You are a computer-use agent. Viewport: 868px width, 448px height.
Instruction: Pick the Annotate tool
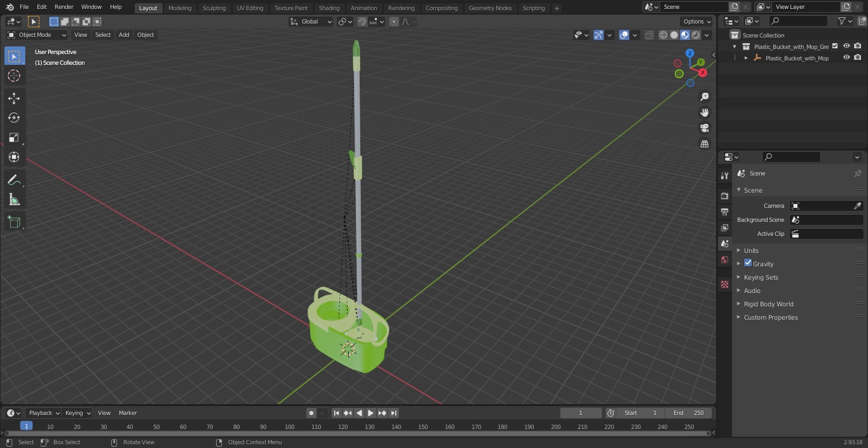[x=14, y=180]
